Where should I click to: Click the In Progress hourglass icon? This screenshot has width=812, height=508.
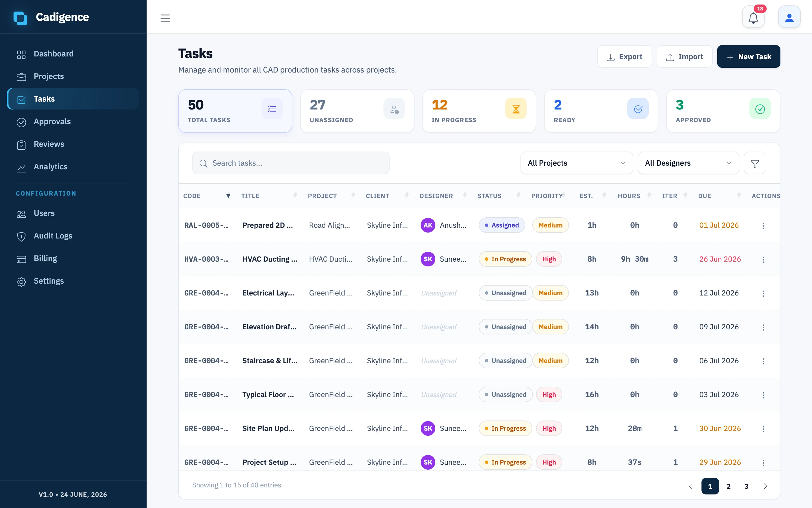(x=516, y=109)
